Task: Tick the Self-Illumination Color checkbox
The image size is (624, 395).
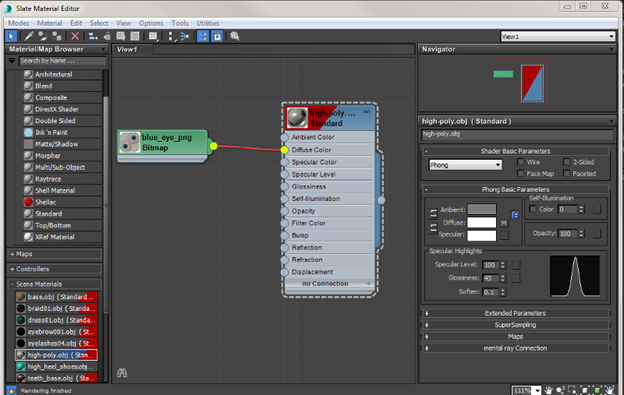Action: pos(532,209)
